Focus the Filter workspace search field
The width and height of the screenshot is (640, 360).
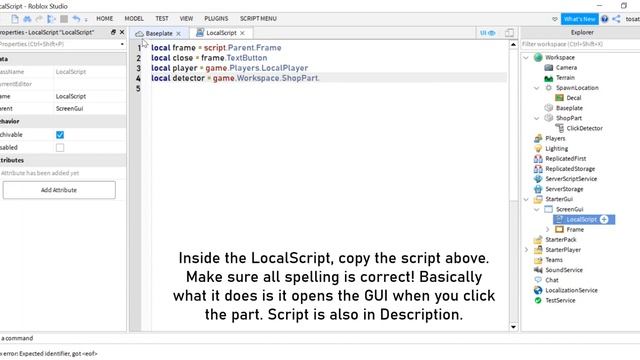coord(580,44)
